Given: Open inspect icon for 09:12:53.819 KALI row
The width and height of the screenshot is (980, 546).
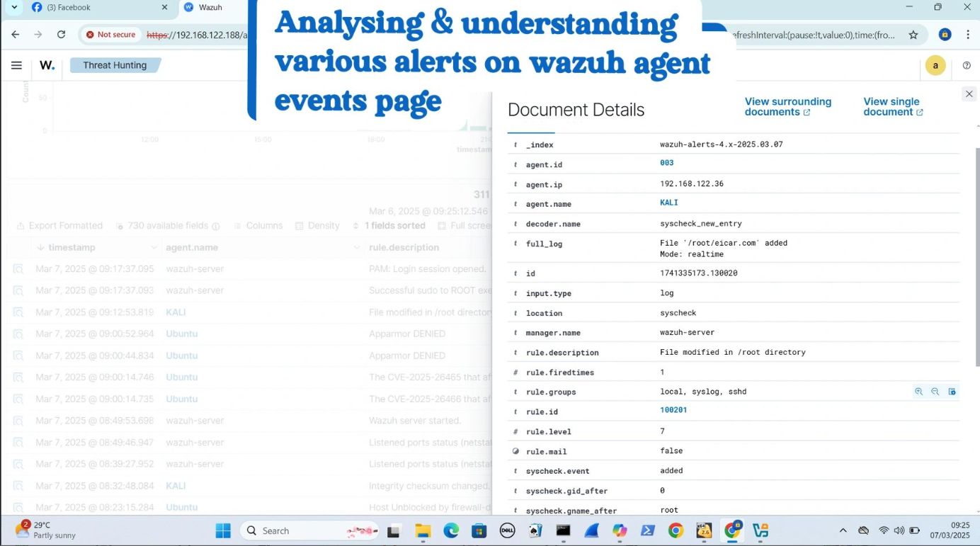Looking at the screenshot, I should click(18, 312).
